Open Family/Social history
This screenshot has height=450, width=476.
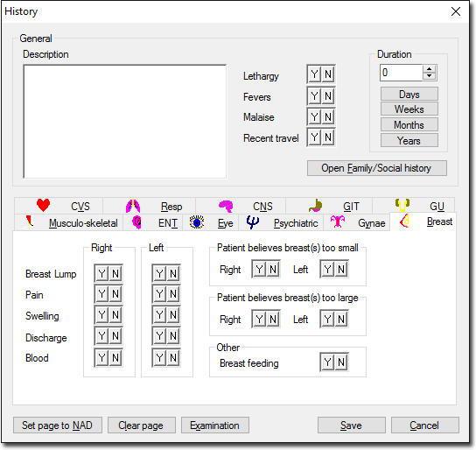377,168
